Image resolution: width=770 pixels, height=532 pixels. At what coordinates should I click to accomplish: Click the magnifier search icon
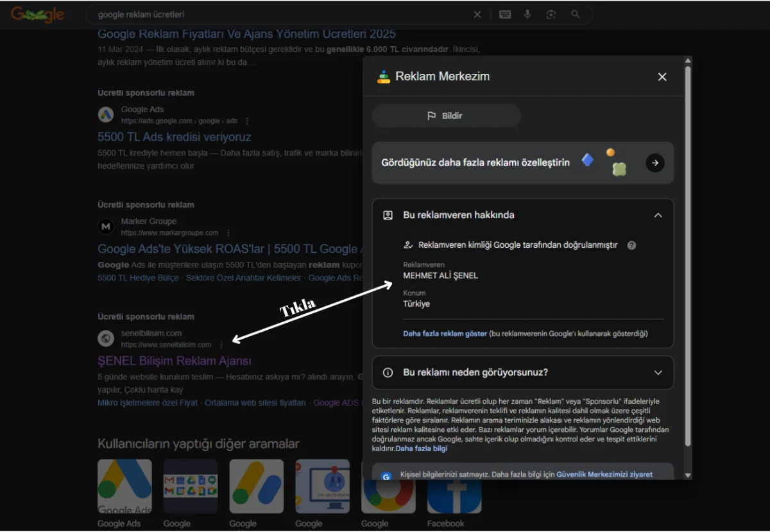pos(575,14)
